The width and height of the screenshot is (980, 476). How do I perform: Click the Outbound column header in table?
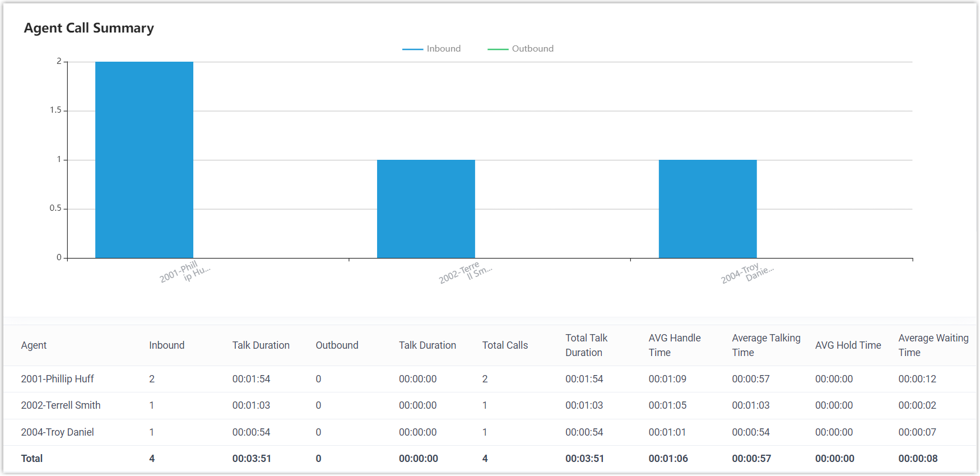337,345
